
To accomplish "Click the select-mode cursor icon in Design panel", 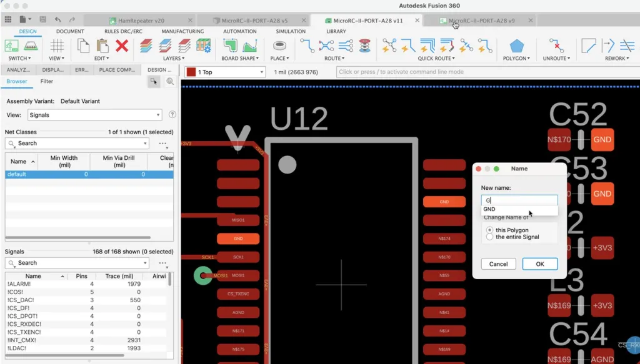I will coord(154,82).
